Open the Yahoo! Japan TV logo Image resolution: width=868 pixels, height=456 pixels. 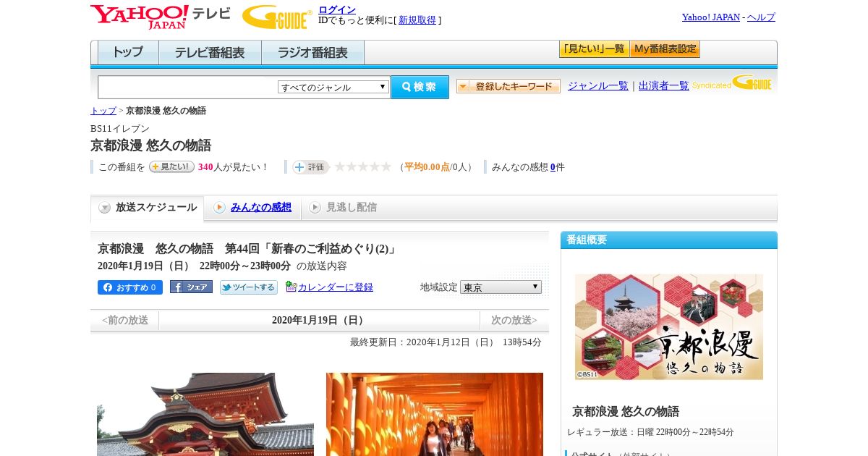[x=160, y=17]
